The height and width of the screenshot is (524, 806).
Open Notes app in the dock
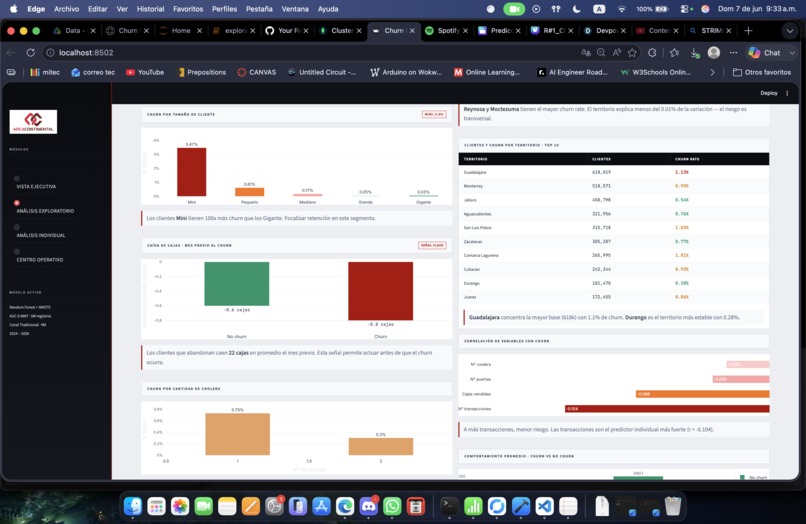(x=227, y=507)
